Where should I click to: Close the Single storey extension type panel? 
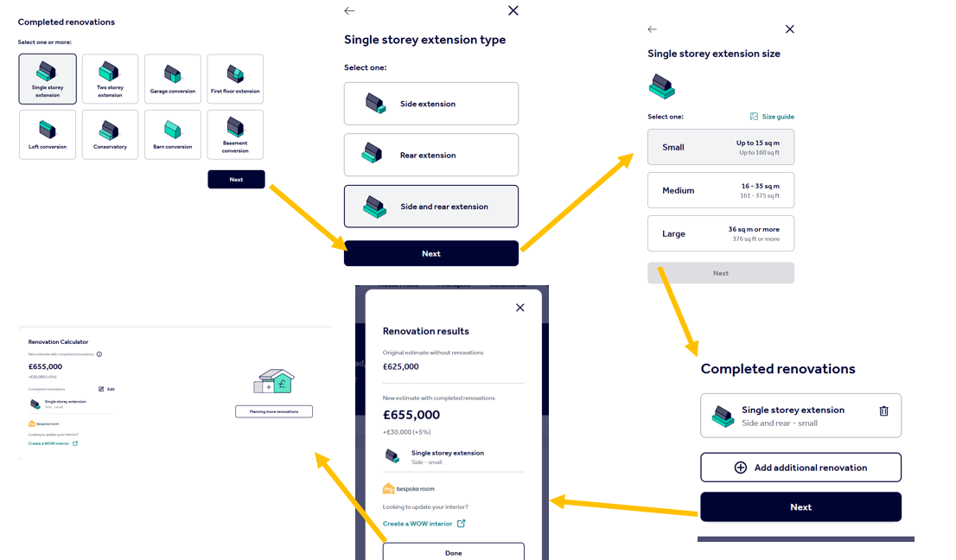point(513,10)
